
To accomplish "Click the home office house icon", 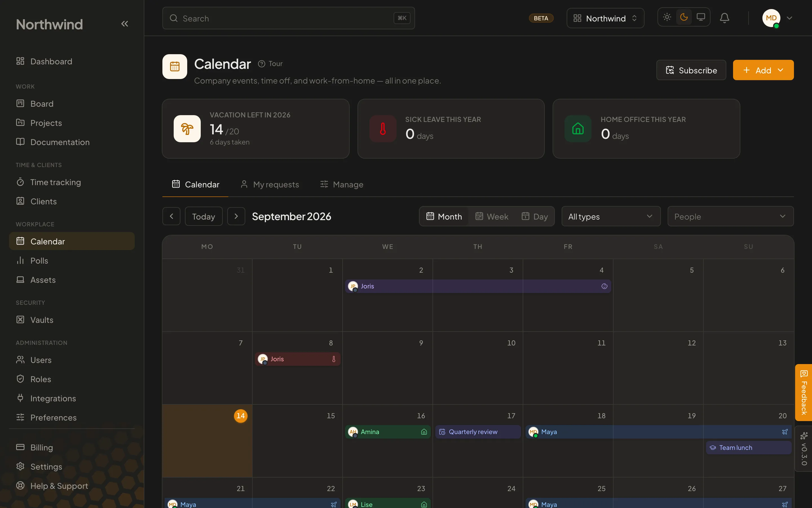I will (x=578, y=129).
